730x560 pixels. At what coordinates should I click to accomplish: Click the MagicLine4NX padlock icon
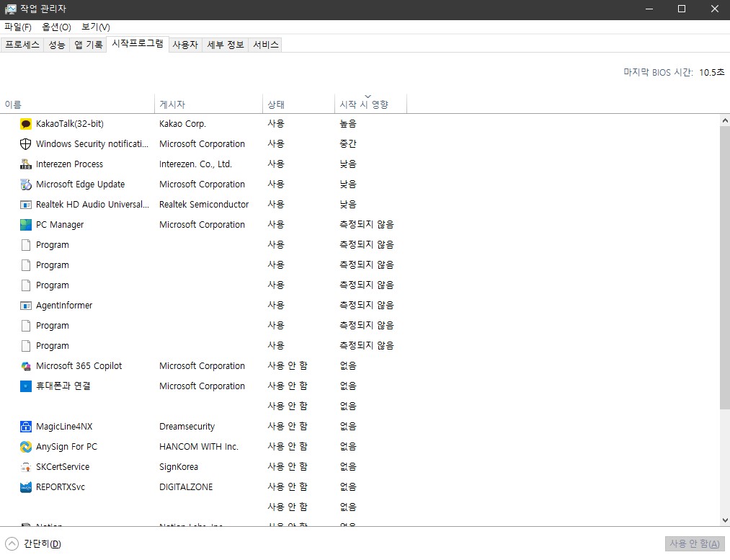coord(25,426)
